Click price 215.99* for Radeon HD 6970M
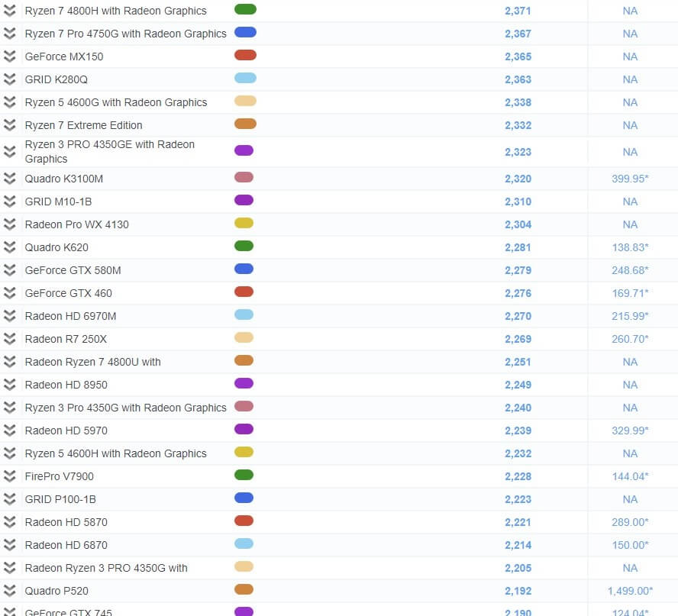 630,316
